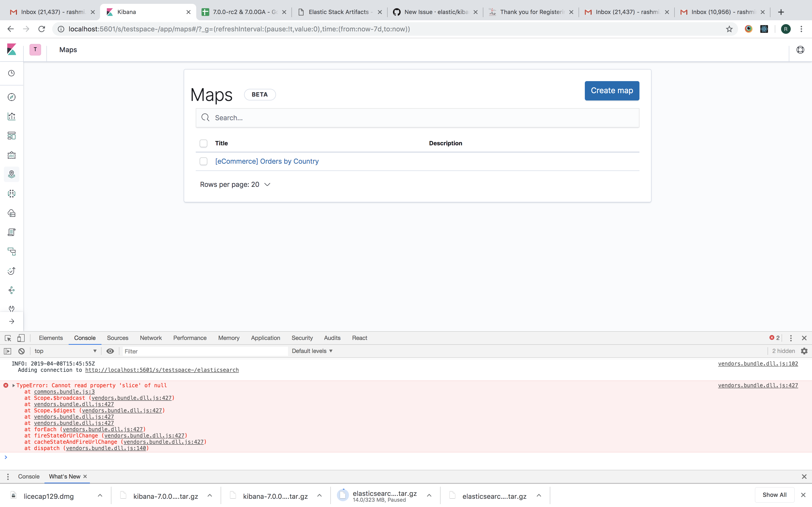Open Dev Tools with the wrench icon
Viewport: 812px width, 507px height.
(12, 309)
